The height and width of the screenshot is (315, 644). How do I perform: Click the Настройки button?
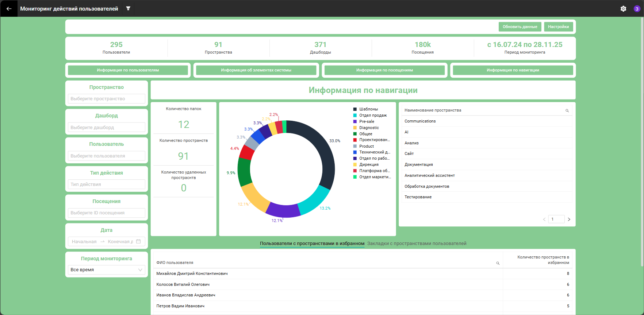[558, 27]
